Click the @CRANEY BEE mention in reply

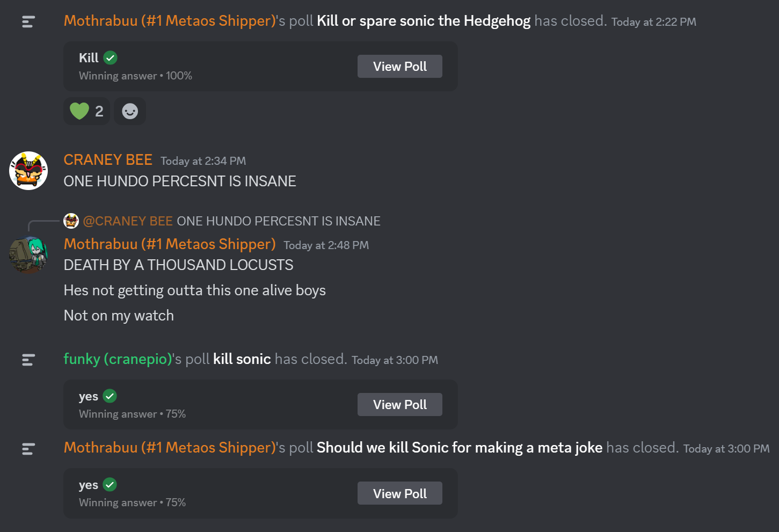[128, 221]
